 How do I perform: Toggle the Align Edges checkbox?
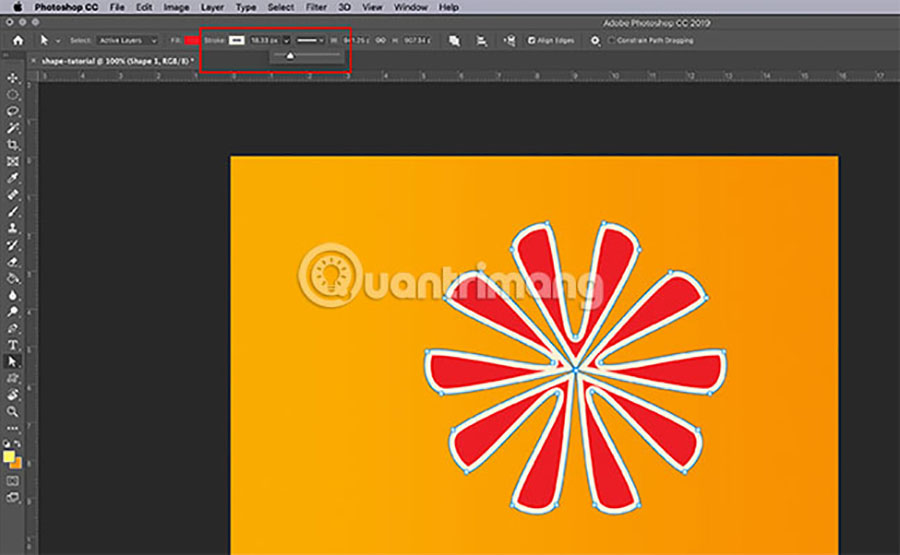click(x=532, y=41)
